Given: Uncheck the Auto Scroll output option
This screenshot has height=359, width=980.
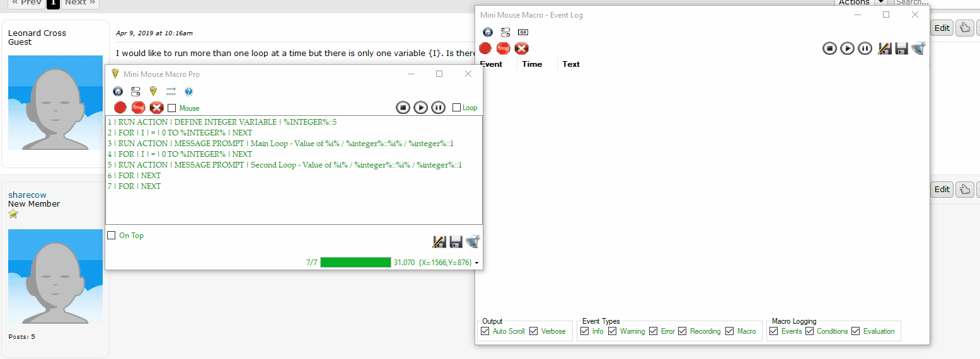Looking at the screenshot, I should click(x=485, y=331).
